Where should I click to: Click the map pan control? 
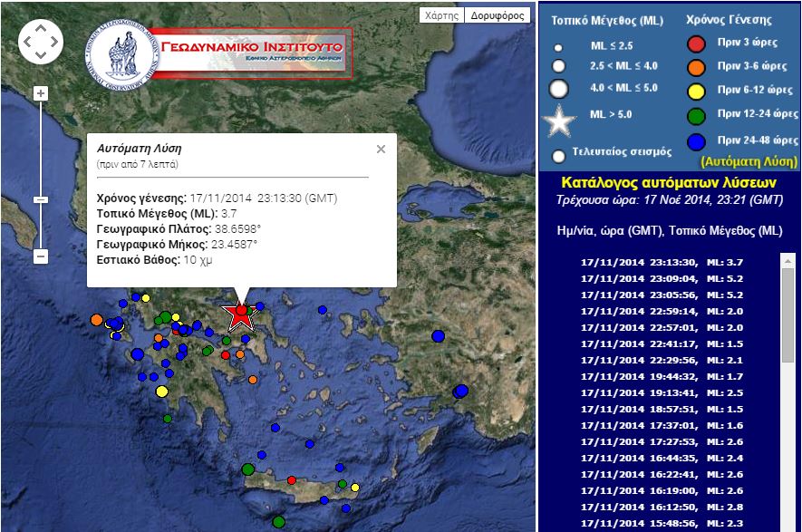41,42
